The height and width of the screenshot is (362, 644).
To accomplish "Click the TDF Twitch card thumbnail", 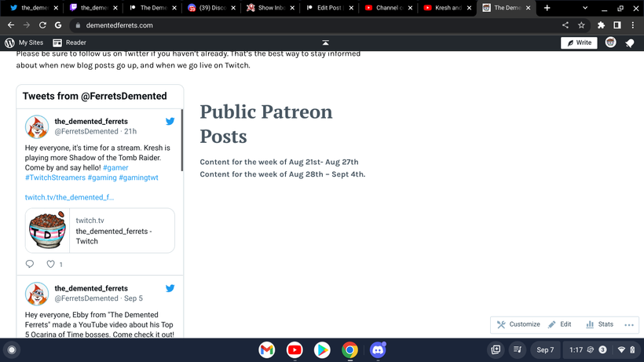I will pyautogui.click(x=47, y=230).
